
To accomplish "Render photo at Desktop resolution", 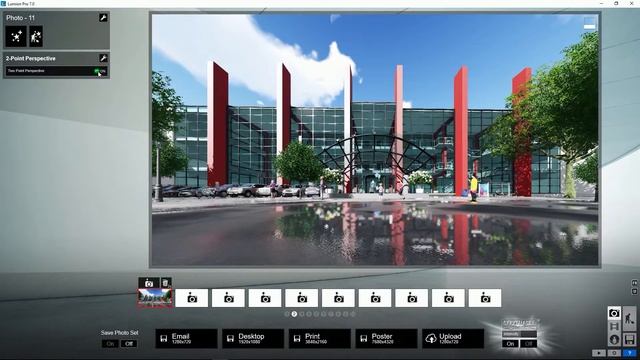I will click(x=253, y=338).
